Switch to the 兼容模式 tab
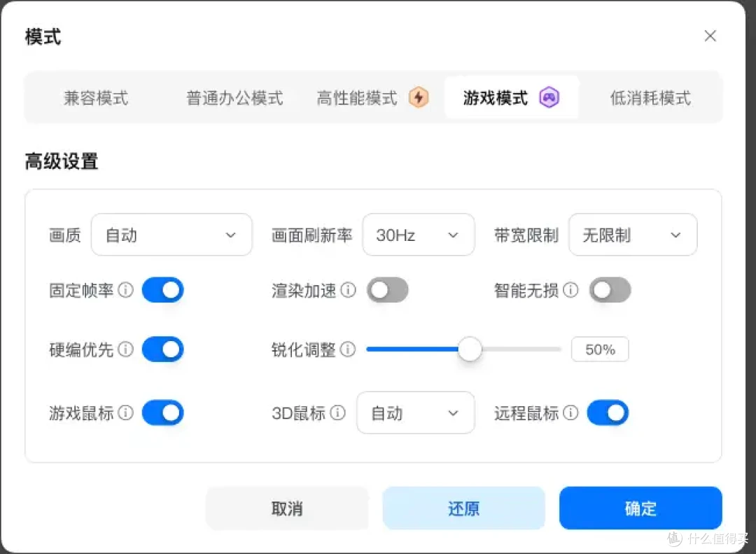 click(96, 98)
